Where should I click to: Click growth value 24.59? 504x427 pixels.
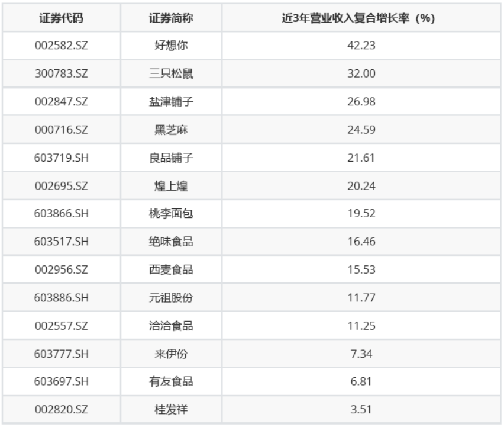click(x=361, y=130)
